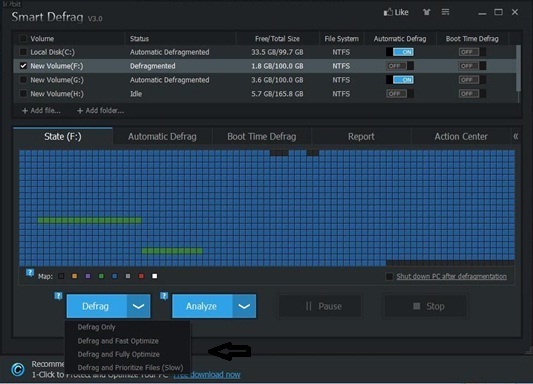Switch to the Automatic Defrag tab

pyautogui.click(x=162, y=136)
